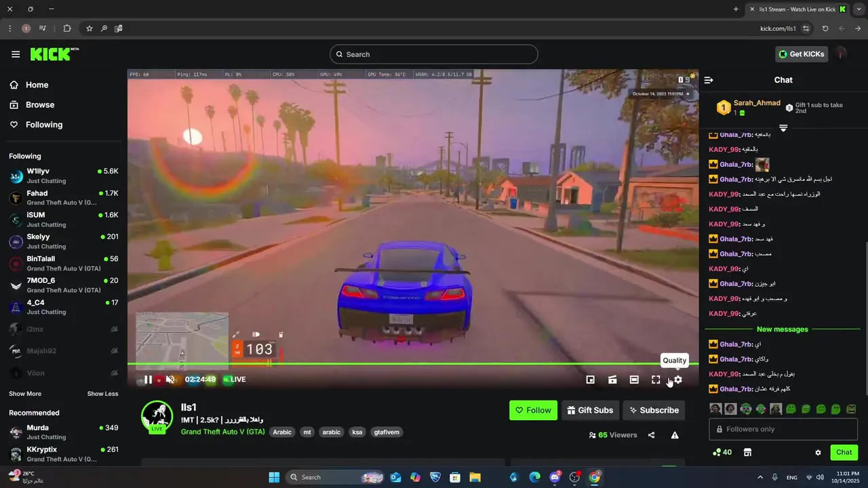The image size is (868, 488).
Task: Open the Windows Start menu
Action: pos(274,477)
